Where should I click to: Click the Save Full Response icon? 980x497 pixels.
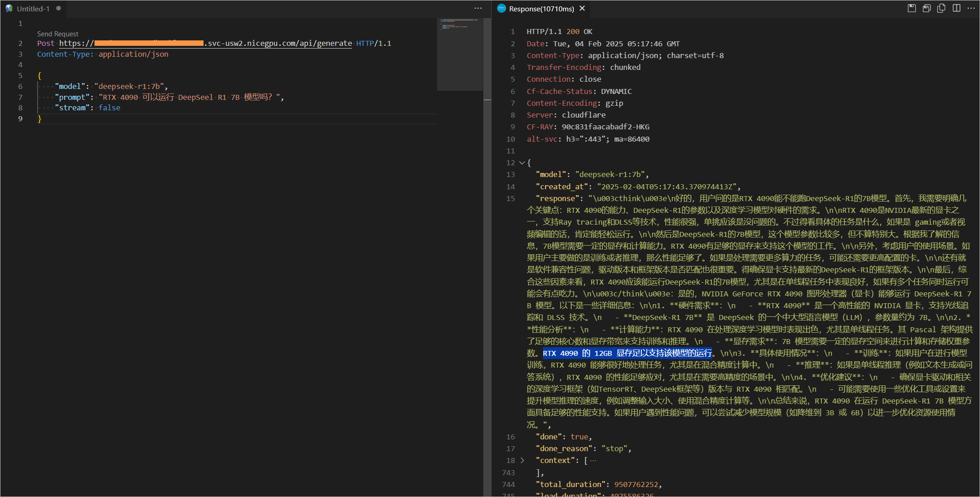tap(911, 8)
